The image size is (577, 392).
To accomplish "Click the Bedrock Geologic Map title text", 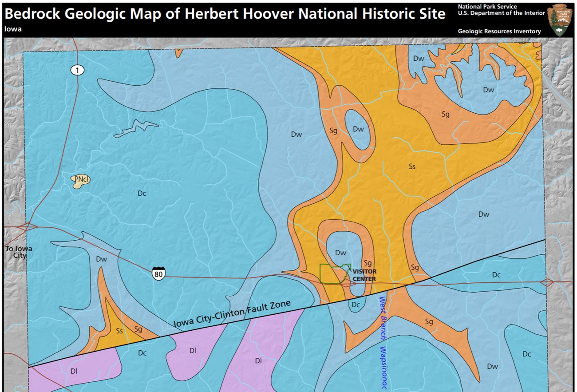I will coord(225,14).
